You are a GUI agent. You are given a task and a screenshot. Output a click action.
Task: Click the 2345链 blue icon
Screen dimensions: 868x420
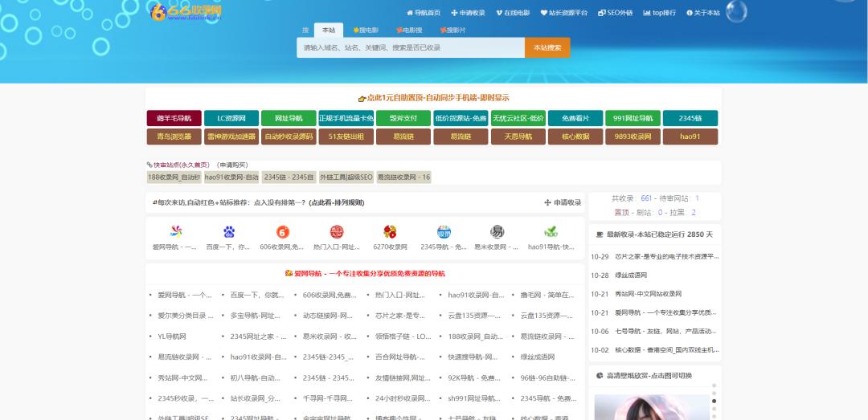(x=444, y=231)
